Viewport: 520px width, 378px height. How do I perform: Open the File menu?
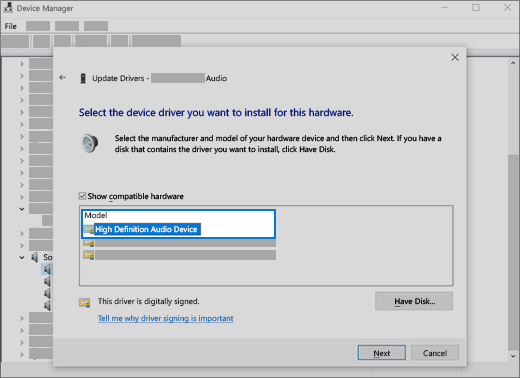(x=11, y=26)
